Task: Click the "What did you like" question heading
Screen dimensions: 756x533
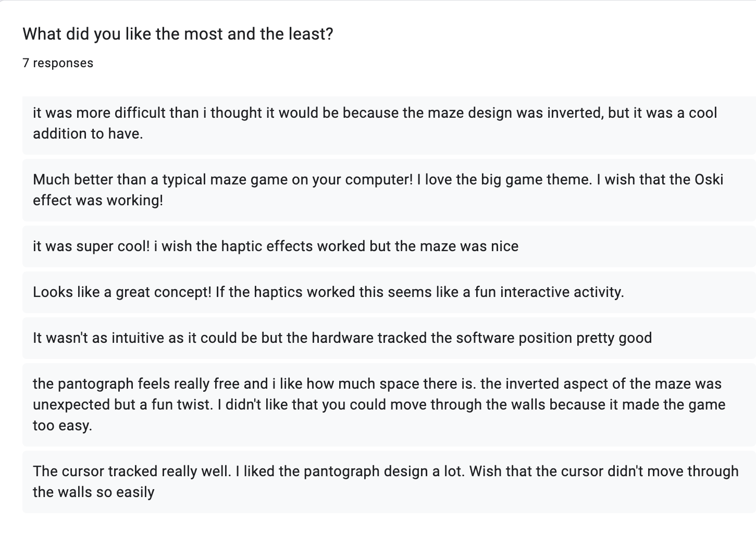Action: pyautogui.click(x=178, y=34)
